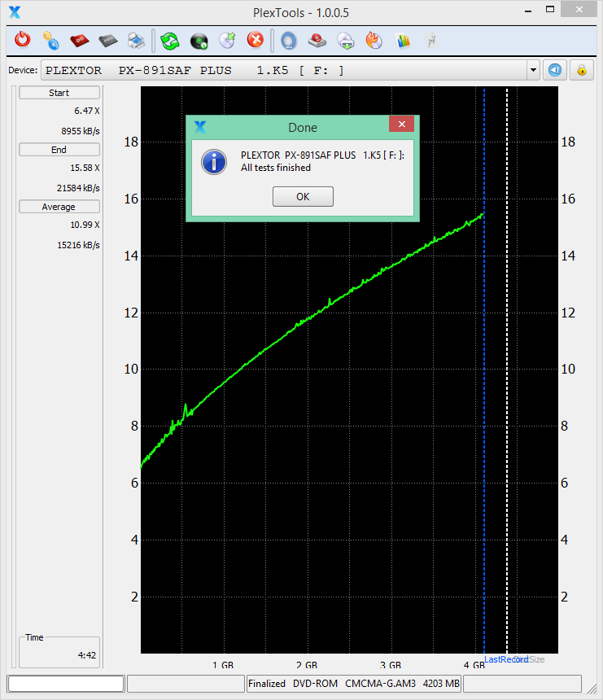Close the Done dialog with red X
This screenshot has width=603, height=700.
[x=402, y=124]
